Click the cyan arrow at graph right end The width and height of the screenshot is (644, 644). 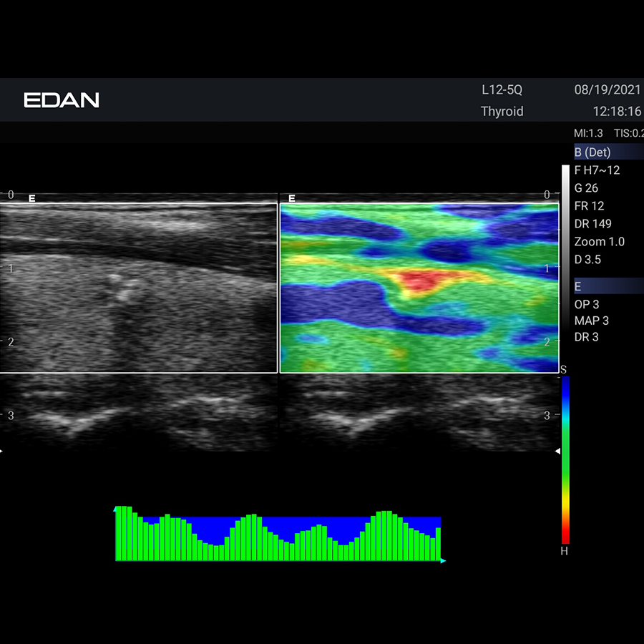point(443,560)
